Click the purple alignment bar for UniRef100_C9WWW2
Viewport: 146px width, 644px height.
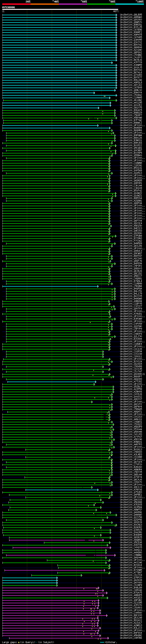pyautogui.click(x=61, y=555)
